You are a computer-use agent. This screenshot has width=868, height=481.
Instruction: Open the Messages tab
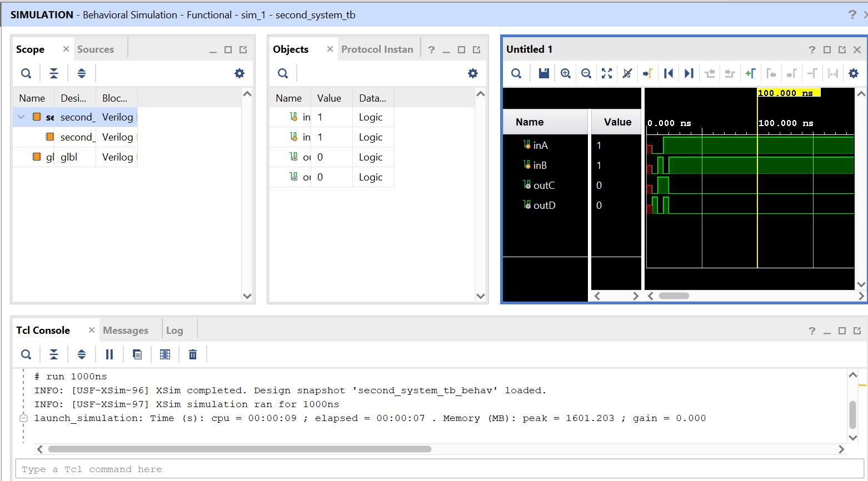point(126,330)
